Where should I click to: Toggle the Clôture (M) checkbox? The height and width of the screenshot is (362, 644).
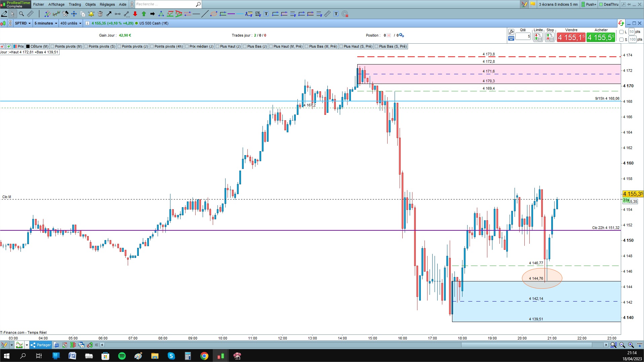[28, 46]
